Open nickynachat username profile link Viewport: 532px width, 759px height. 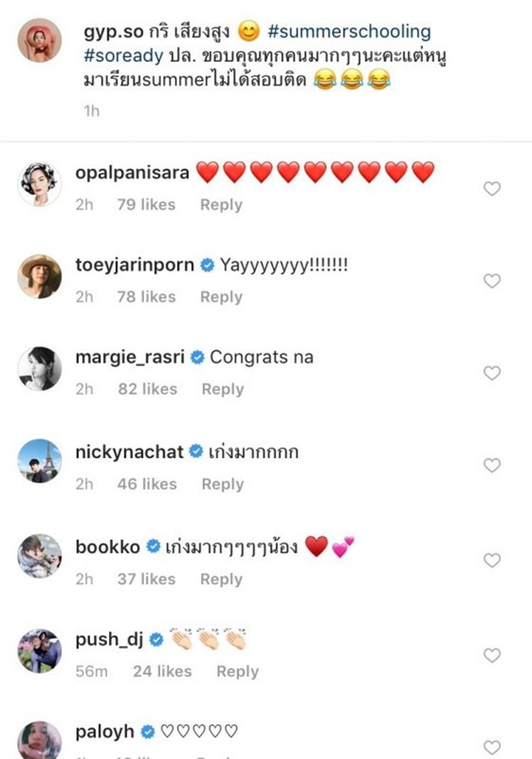pos(130,452)
